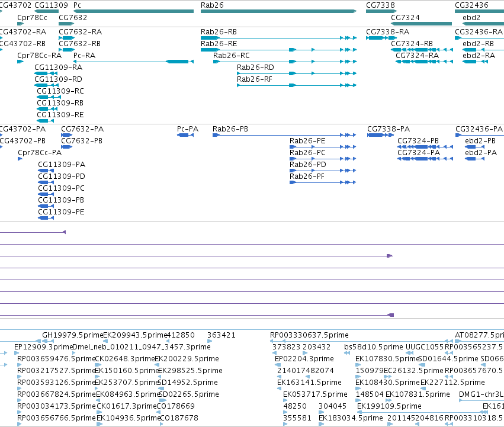Click the CG11309-RE transcript label
The height and width of the screenshot is (427, 504).
[60, 115]
